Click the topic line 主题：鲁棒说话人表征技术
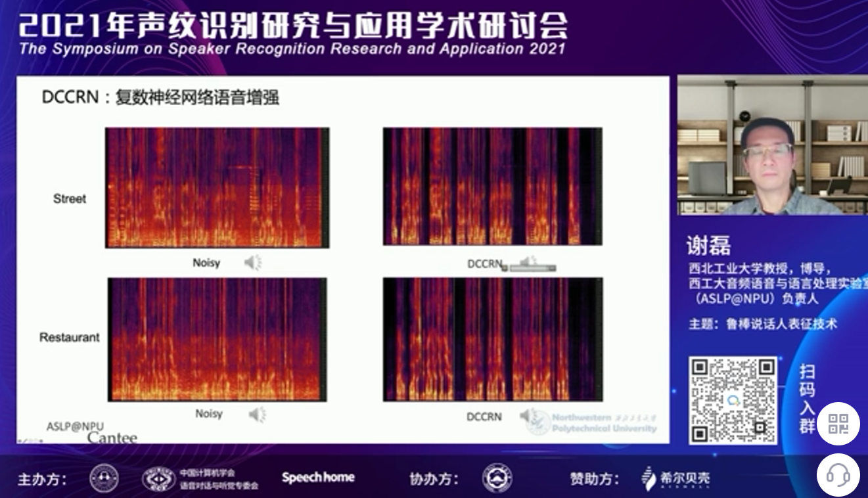Image resolution: width=868 pixels, height=498 pixels. point(763,324)
